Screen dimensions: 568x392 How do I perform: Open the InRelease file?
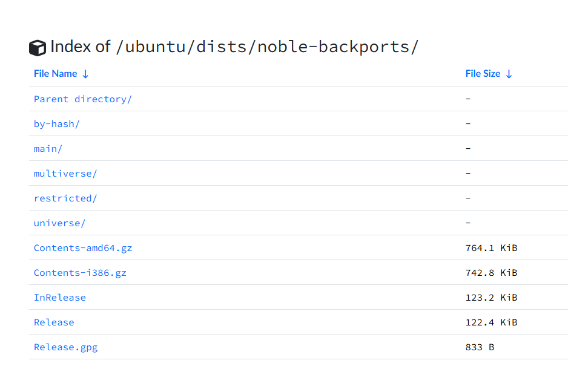pos(60,298)
